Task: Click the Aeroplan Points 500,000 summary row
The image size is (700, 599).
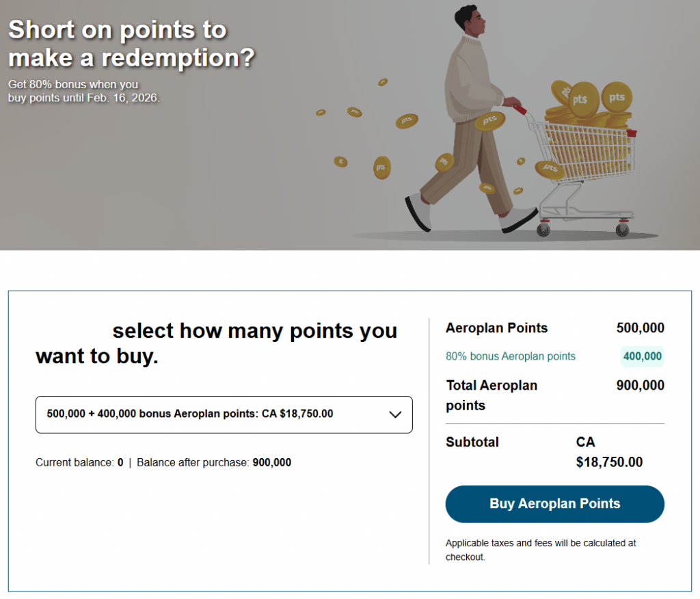Action: (554, 328)
